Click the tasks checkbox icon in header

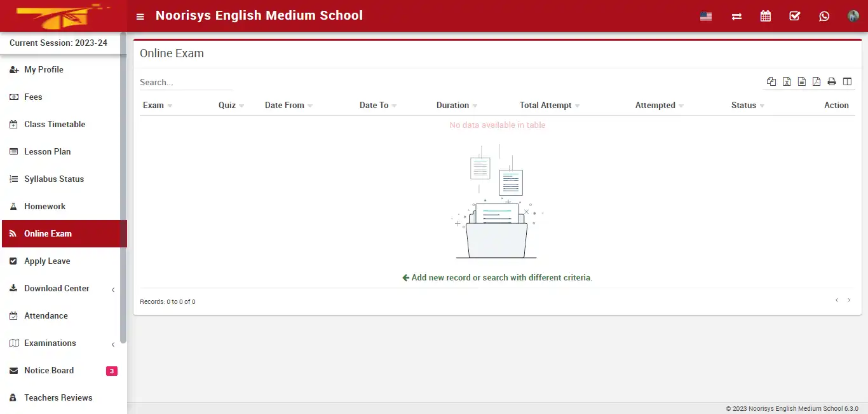point(794,16)
